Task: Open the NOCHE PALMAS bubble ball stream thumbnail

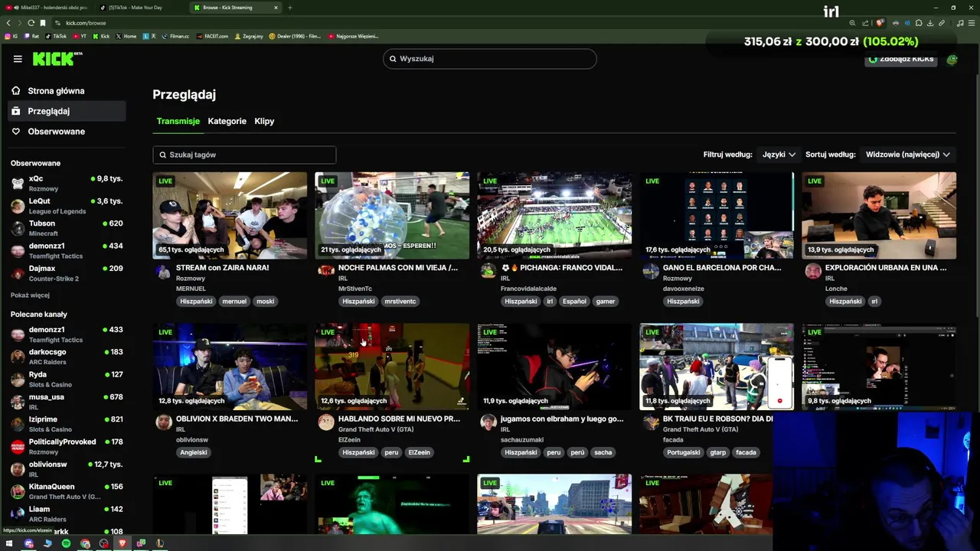Action: (x=392, y=216)
